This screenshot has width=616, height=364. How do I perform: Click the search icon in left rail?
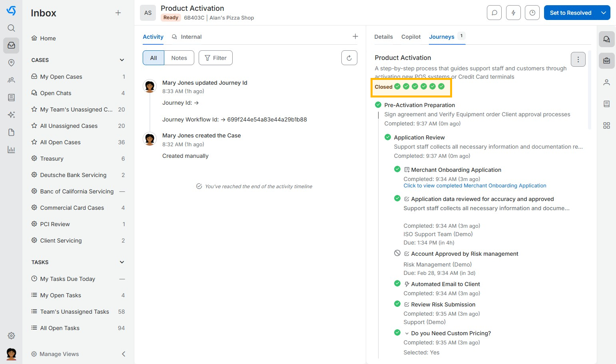[x=11, y=28]
